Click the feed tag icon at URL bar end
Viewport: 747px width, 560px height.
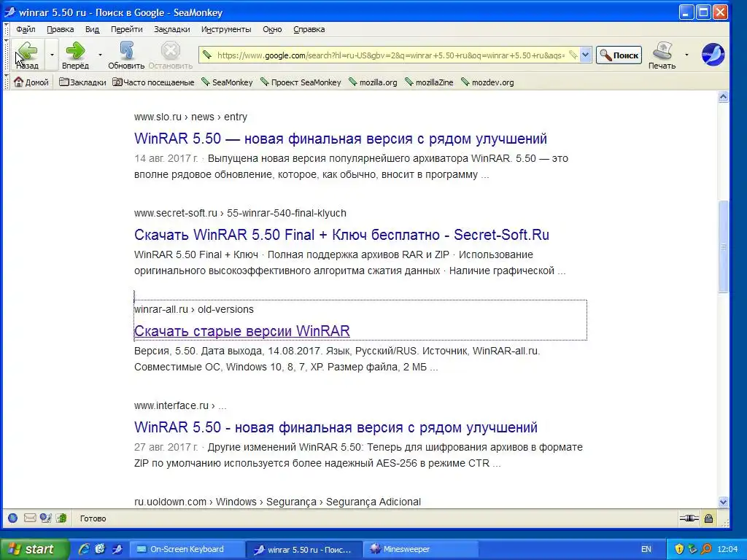[573, 55]
